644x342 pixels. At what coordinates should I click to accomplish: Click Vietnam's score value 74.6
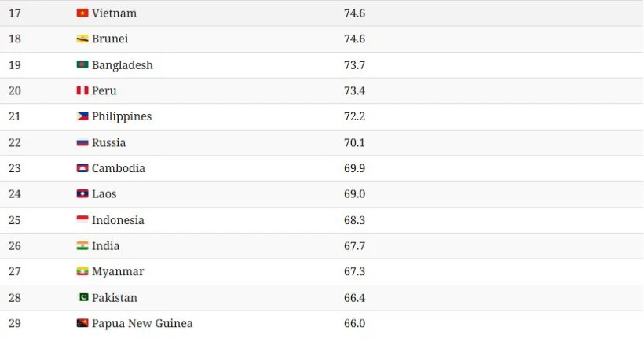click(354, 13)
